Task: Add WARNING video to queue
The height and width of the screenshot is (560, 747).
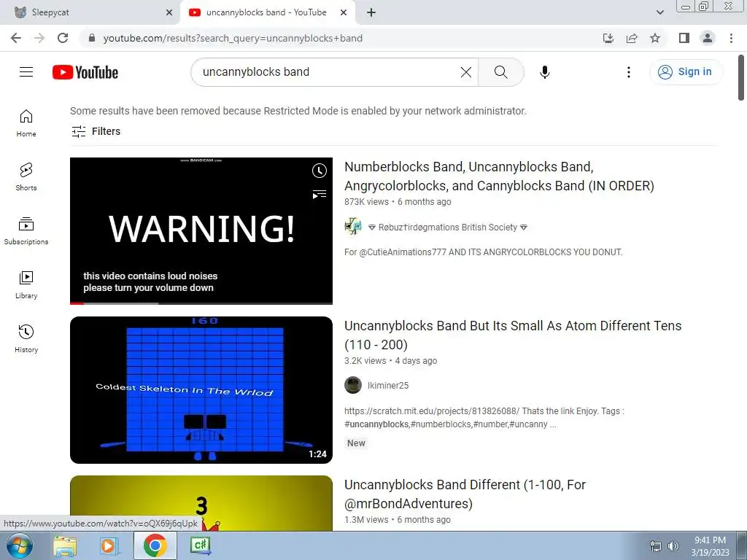Action: click(320, 194)
